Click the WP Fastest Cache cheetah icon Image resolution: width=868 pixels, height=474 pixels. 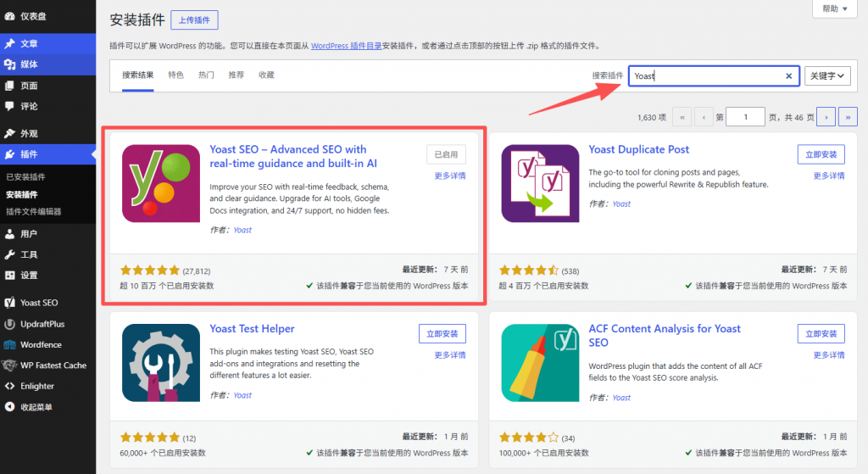(x=9, y=365)
